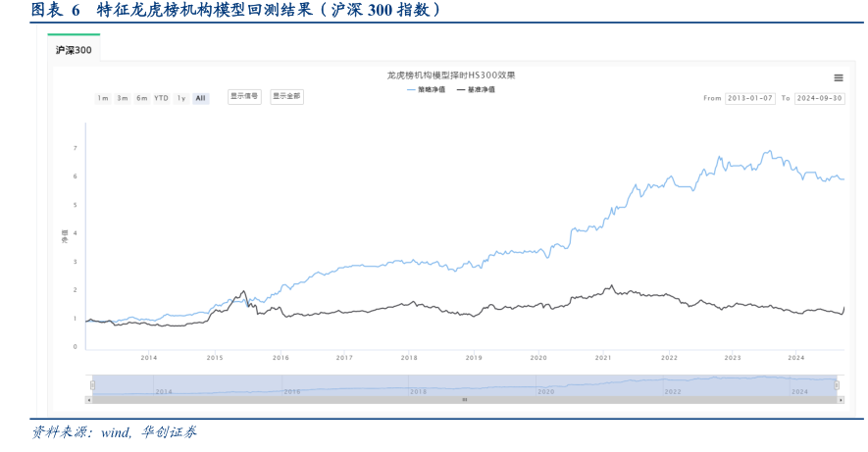Image resolution: width=868 pixels, height=452 pixels.
Task: Set range to 6m
Action: pyautogui.click(x=142, y=98)
